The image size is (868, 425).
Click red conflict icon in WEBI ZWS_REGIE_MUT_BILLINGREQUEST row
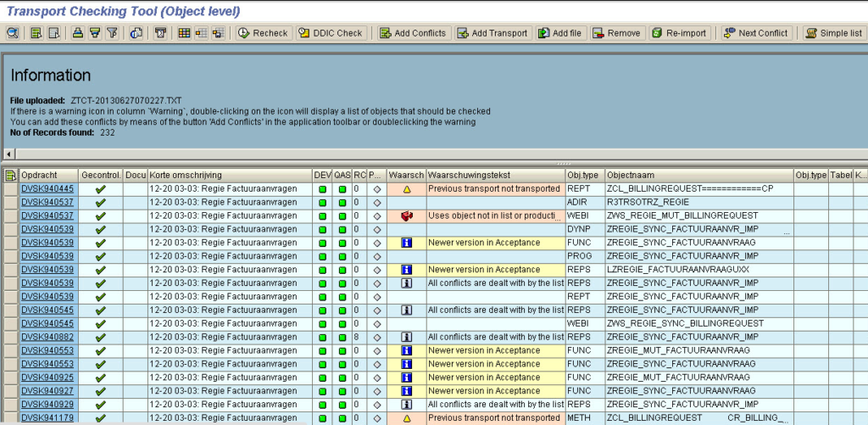pyautogui.click(x=406, y=216)
